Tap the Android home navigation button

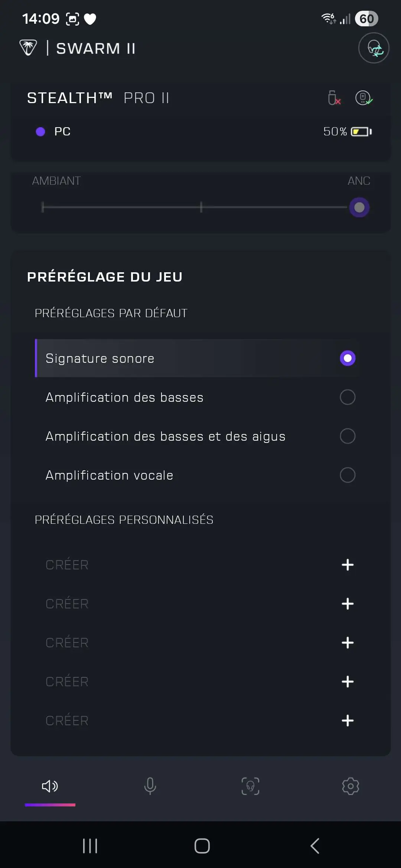click(x=202, y=846)
